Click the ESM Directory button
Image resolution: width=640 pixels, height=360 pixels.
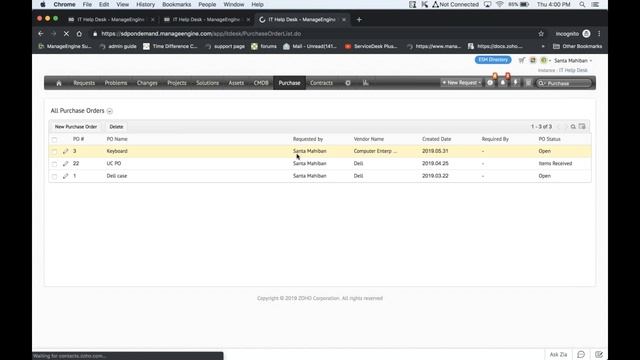[x=493, y=60]
